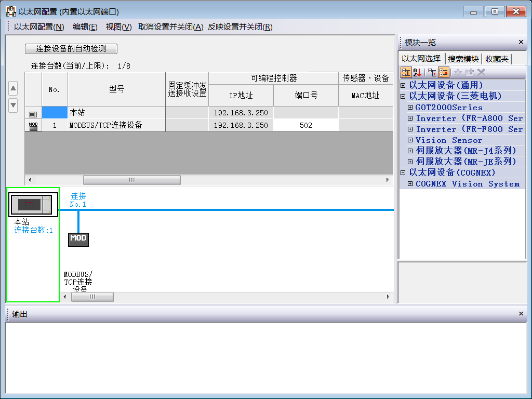Click the expand all tree nodes icon
Screen dimensions: 532x399
(x=432, y=73)
